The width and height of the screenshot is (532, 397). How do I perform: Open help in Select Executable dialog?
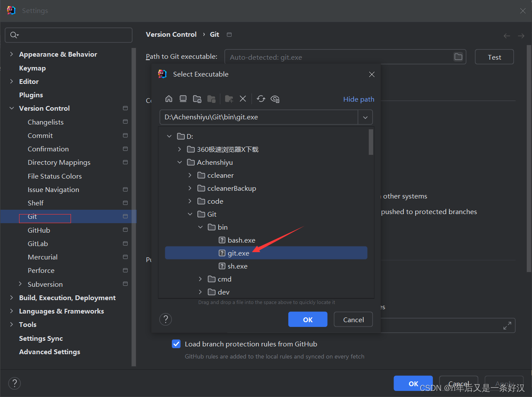166,320
